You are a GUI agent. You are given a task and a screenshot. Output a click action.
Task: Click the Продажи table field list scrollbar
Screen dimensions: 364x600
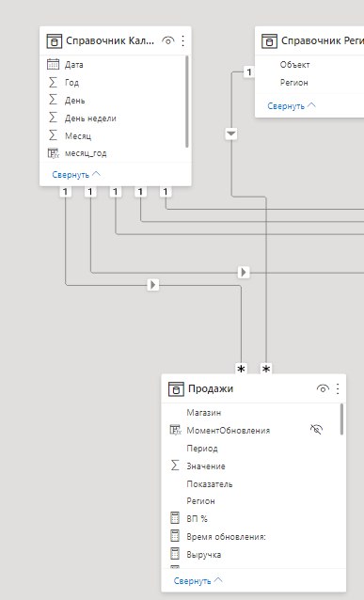(x=341, y=419)
